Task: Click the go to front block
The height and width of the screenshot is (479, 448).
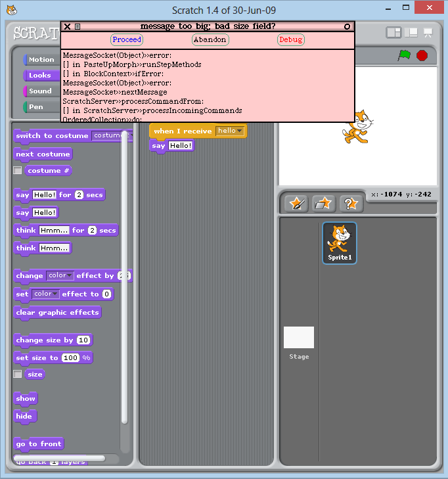Action: [39, 444]
